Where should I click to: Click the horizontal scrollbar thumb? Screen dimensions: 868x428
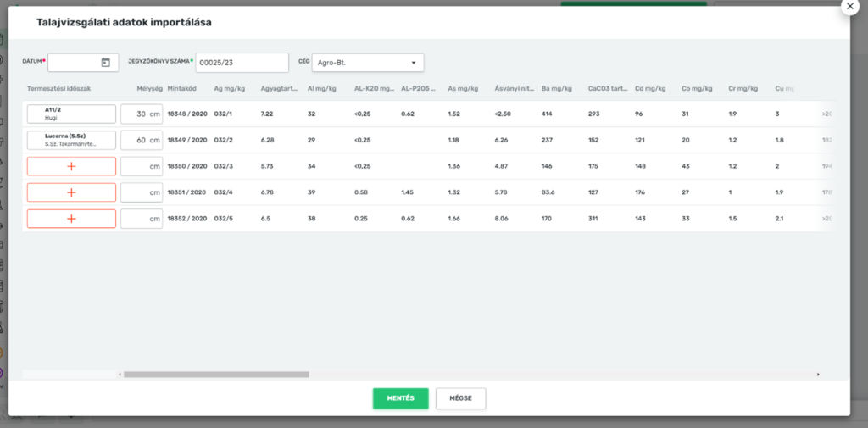tap(216, 374)
